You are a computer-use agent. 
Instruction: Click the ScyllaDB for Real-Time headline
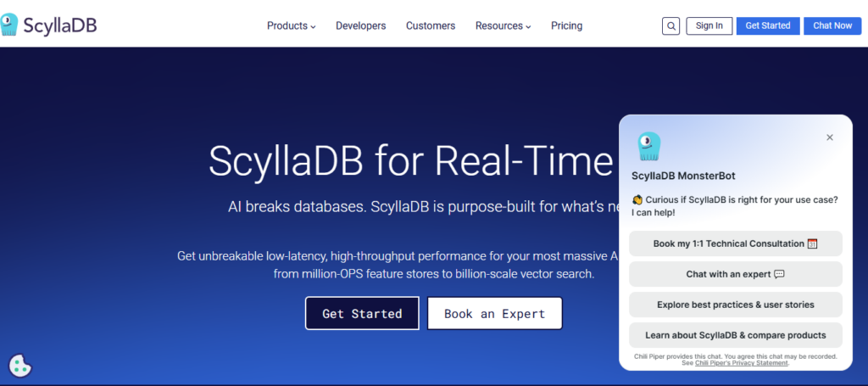pos(413,160)
